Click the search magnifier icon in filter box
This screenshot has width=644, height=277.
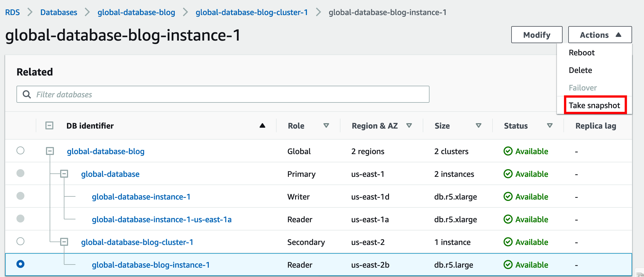(x=27, y=95)
